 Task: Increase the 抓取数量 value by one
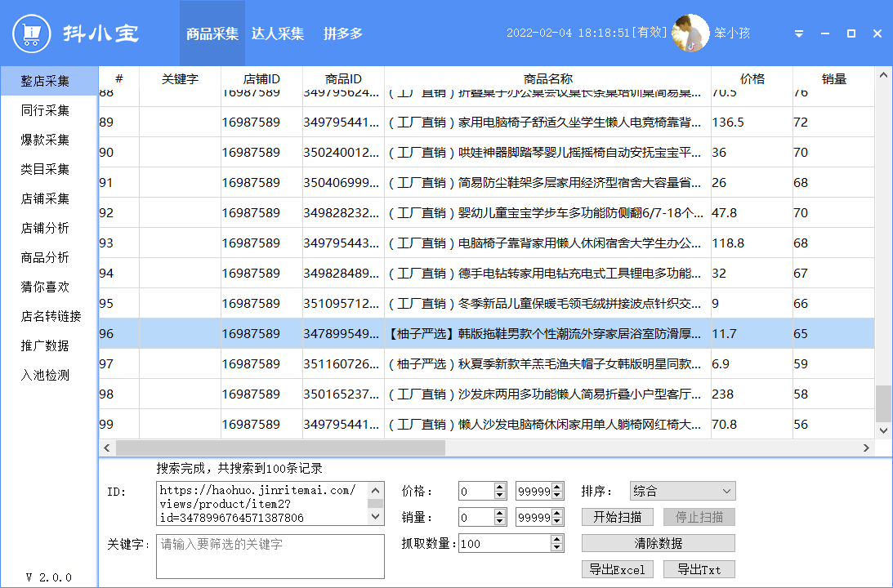pos(557,539)
